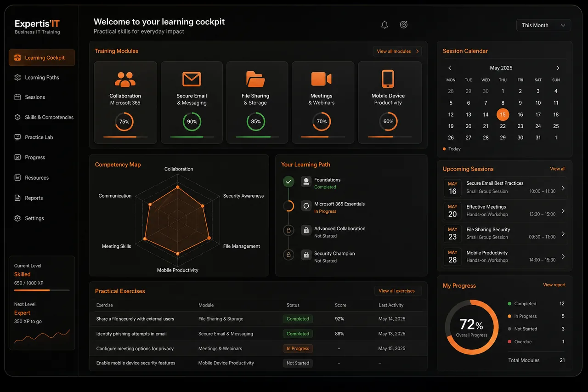Click the Practice Lab sidebar icon

tap(17, 137)
